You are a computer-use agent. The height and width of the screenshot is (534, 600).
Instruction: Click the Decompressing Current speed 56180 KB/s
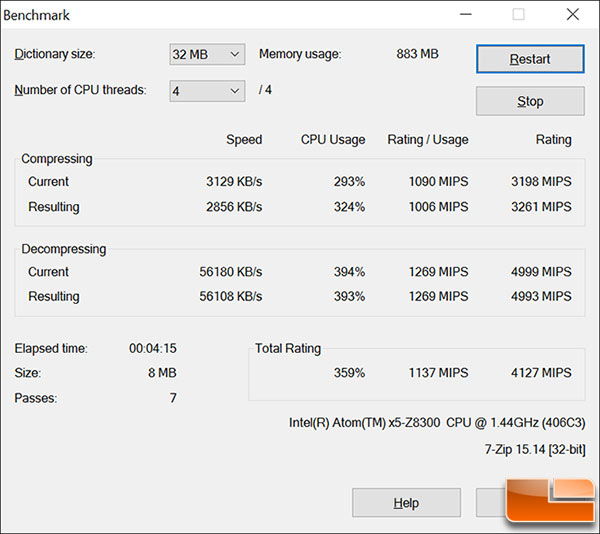230,272
